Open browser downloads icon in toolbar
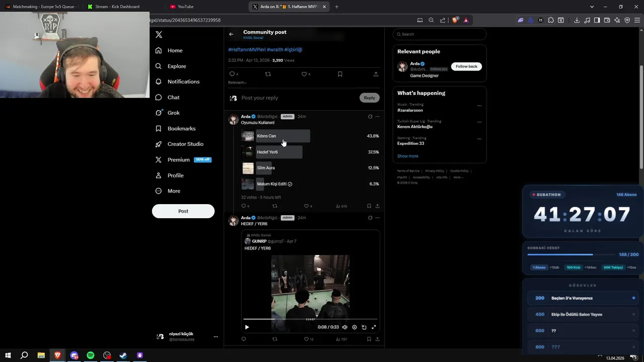Image resolution: width=644 pixels, height=362 pixels. [577, 20]
